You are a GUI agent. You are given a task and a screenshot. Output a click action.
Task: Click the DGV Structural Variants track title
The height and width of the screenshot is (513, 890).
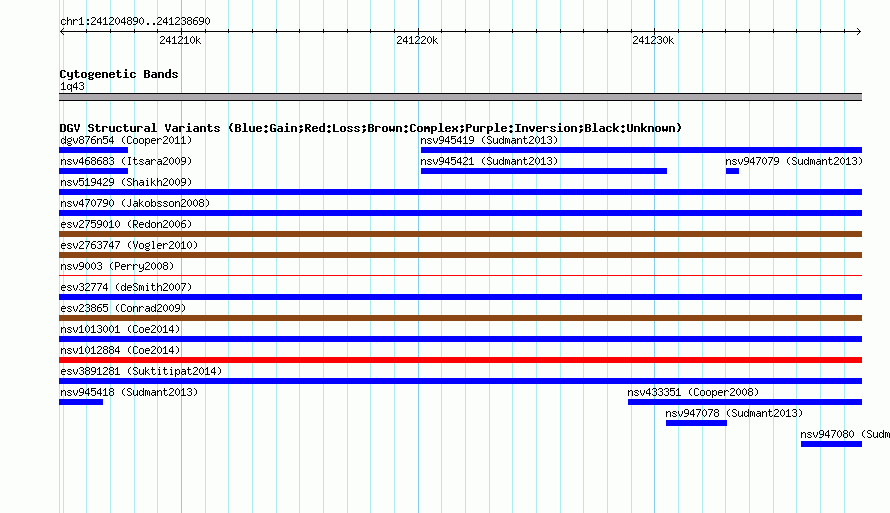coord(371,128)
